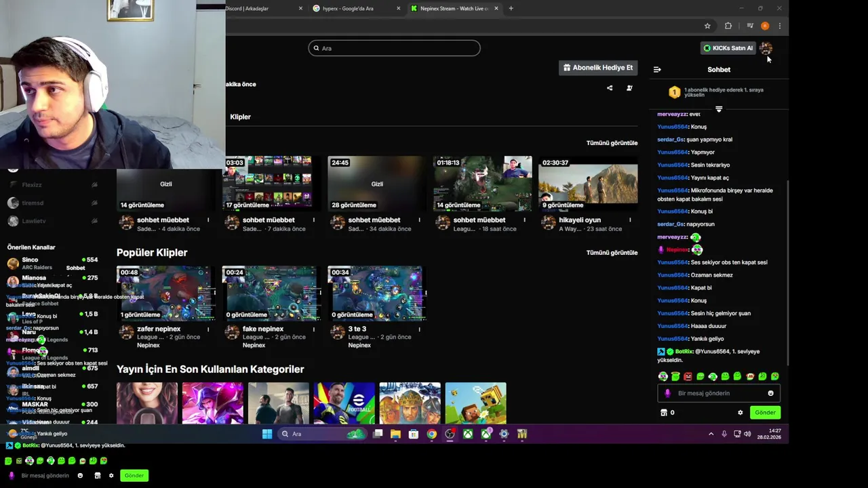Click the hikayeli oyun clip title
The width and height of the screenshot is (868, 488).
pos(580,220)
